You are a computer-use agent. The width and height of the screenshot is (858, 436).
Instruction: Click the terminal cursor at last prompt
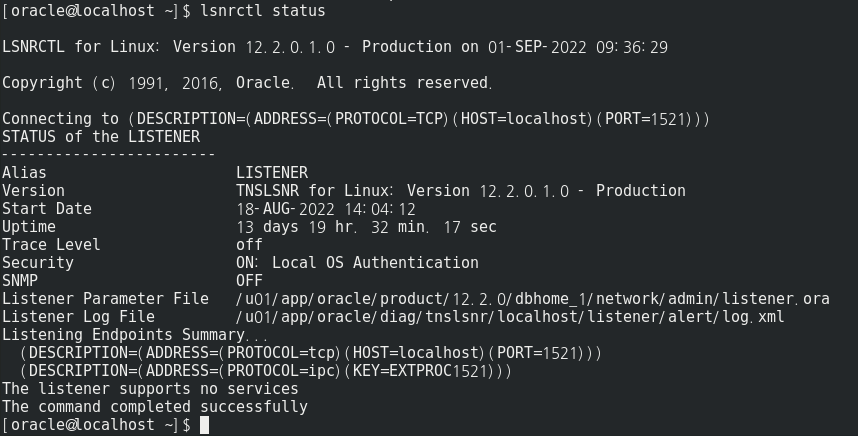[x=205, y=425]
